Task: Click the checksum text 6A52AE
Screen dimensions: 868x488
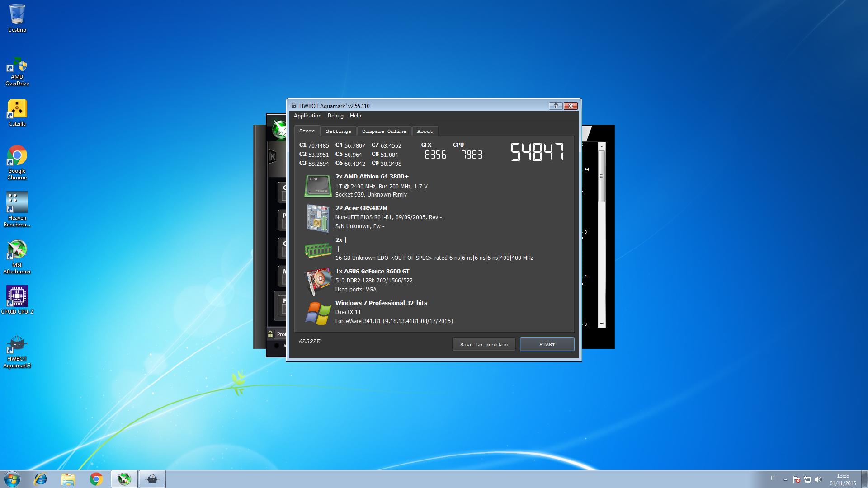Action: pyautogui.click(x=310, y=341)
